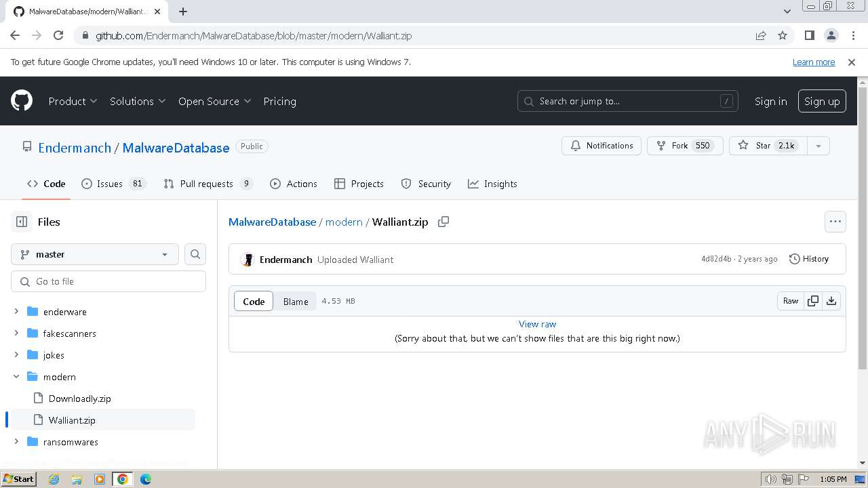The width and height of the screenshot is (868, 488).
Task: Download the raw file icon
Action: (x=831, y=301)
